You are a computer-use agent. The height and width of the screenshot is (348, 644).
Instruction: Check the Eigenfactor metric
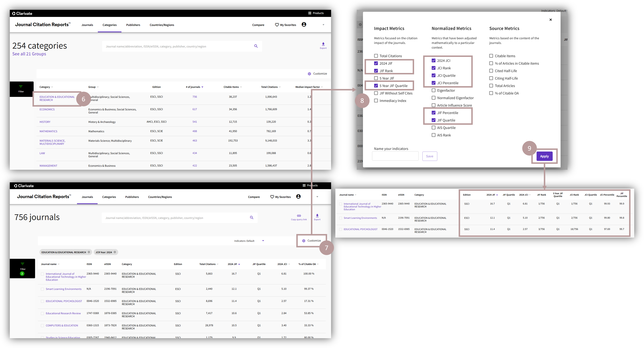pyautogui.click(x=434, y=90)
